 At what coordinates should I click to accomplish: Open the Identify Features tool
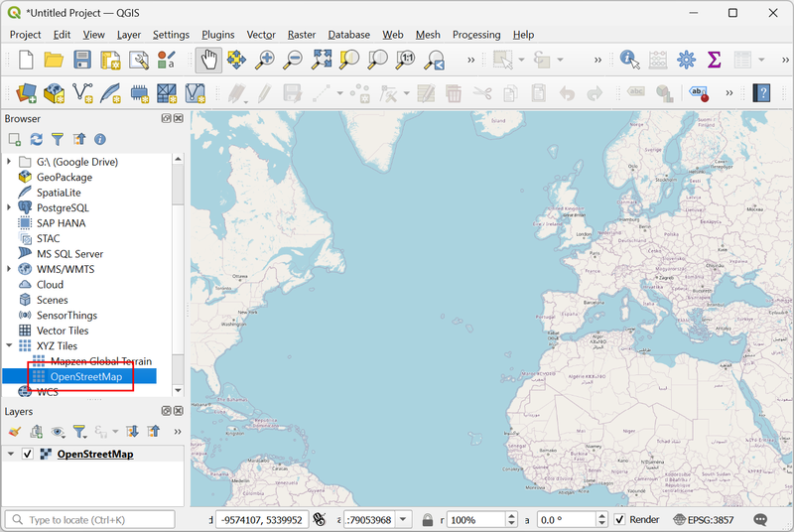click(x=630, y=60)
